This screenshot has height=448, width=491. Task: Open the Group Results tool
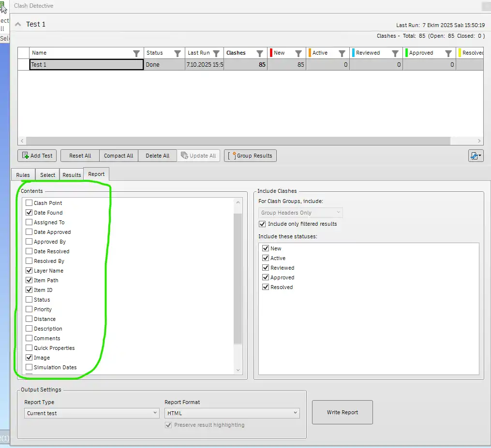tap(250, 156)
